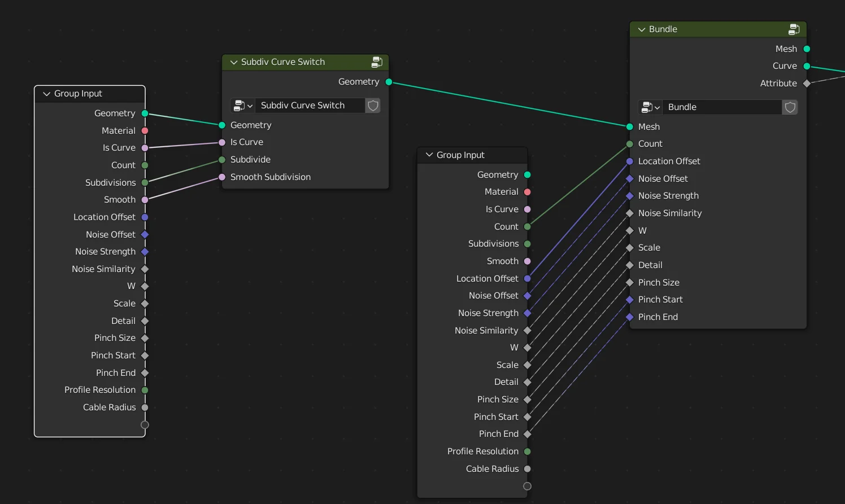Screen dimensions: 845x504
Task: Collapse the right Group Input node
Action: [x=429, y=155]
